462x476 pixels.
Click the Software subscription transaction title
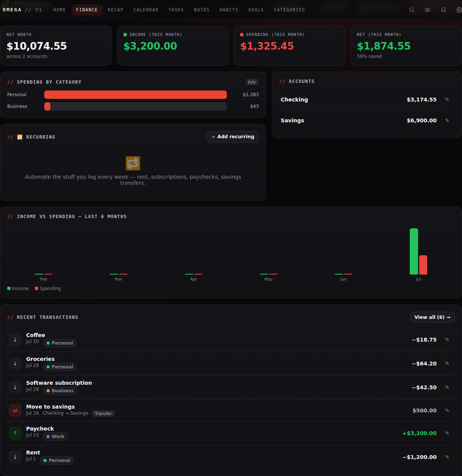pos(59,383)
